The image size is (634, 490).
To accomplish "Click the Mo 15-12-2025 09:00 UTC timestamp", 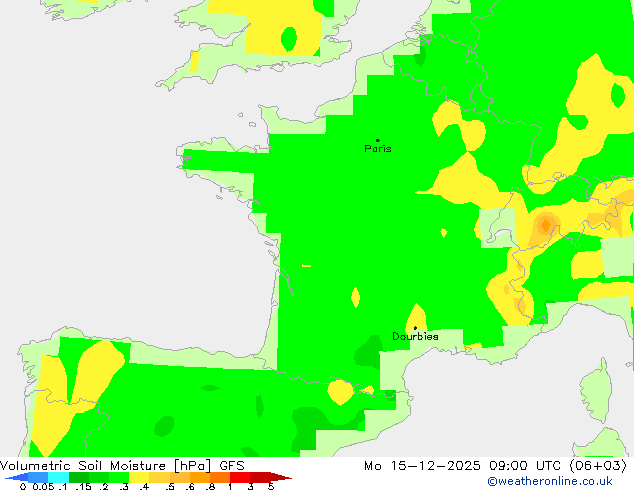I will pyautogui.click(x=465, y=466).
